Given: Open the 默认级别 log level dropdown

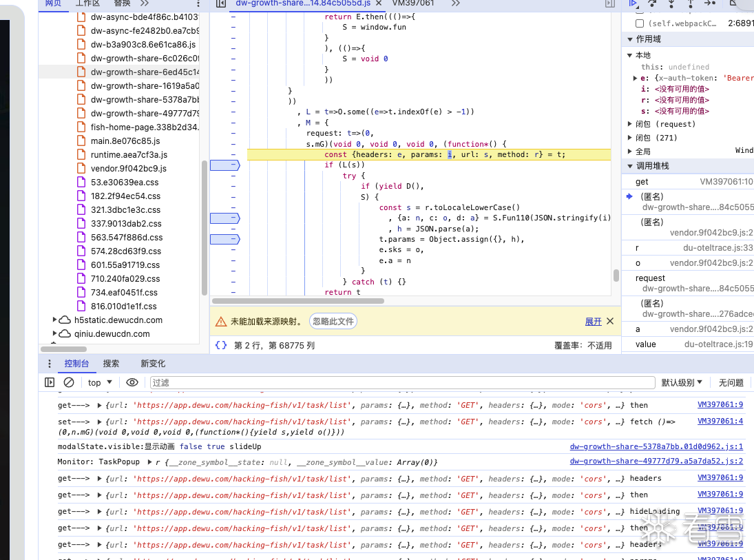Looking at the screenshot, I should click(682, 382).
